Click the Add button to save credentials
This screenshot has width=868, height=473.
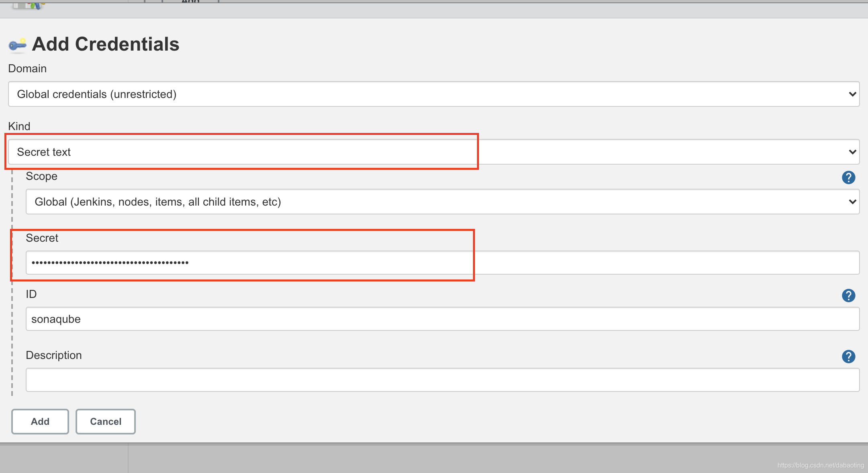[39, 420]
